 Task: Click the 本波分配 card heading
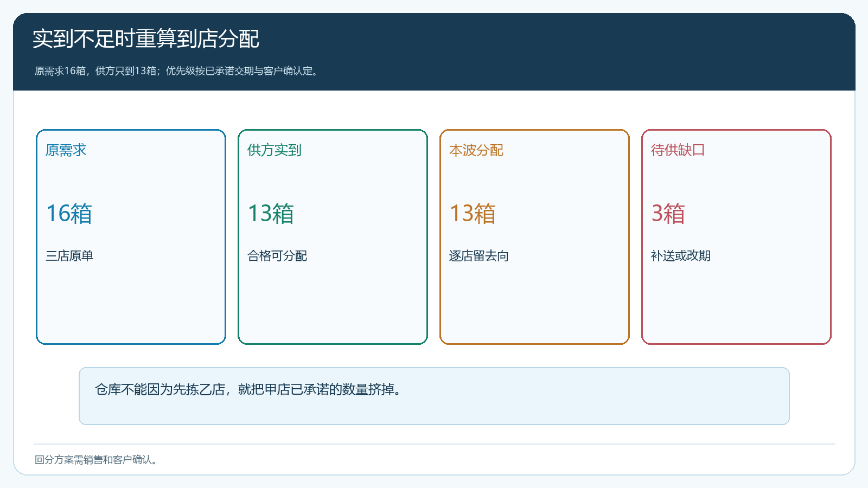click(476, 150)
